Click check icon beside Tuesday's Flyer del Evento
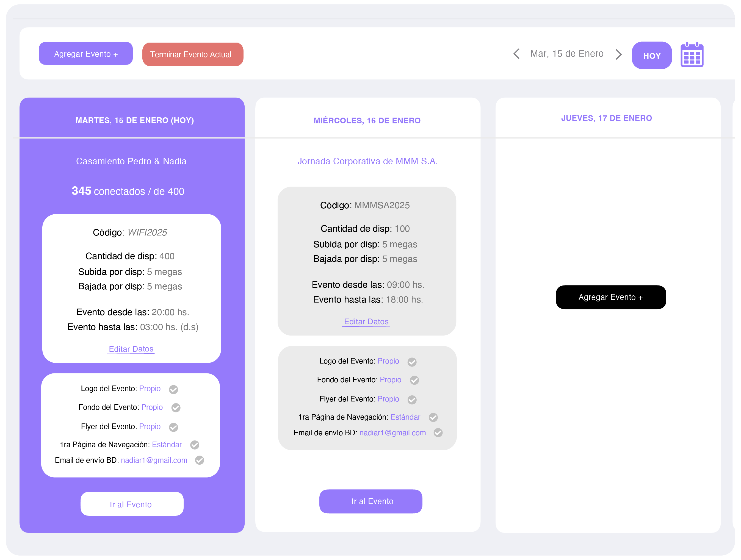This screenshot has width=741, height=560. (173, 427)
